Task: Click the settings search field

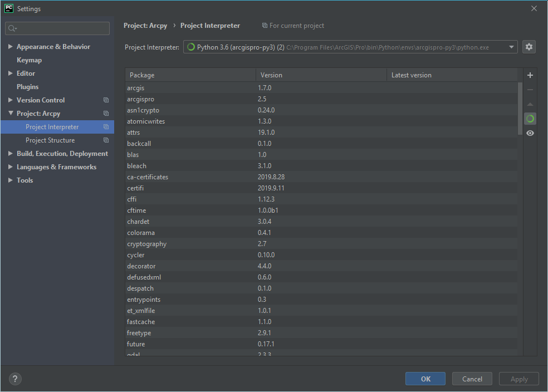Action: pos(57,28)
